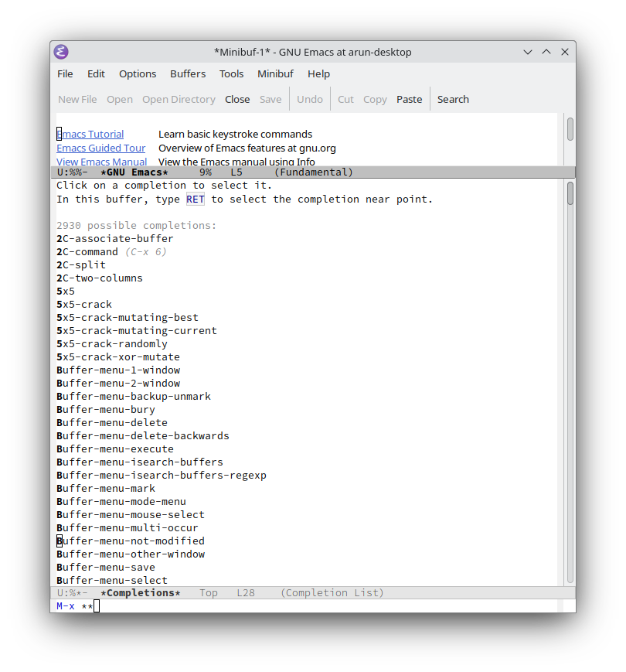Open the Emacs Guided Tour link

(x=100, y=148)
